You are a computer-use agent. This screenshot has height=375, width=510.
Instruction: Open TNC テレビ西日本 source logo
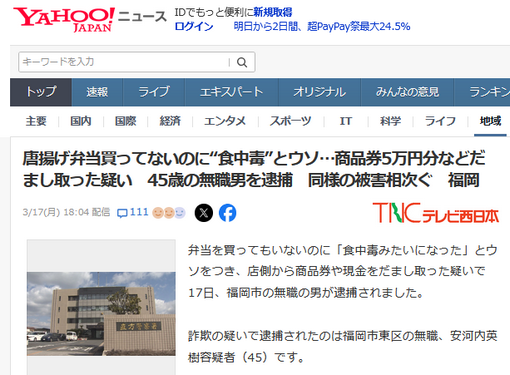tap(436, 213)
